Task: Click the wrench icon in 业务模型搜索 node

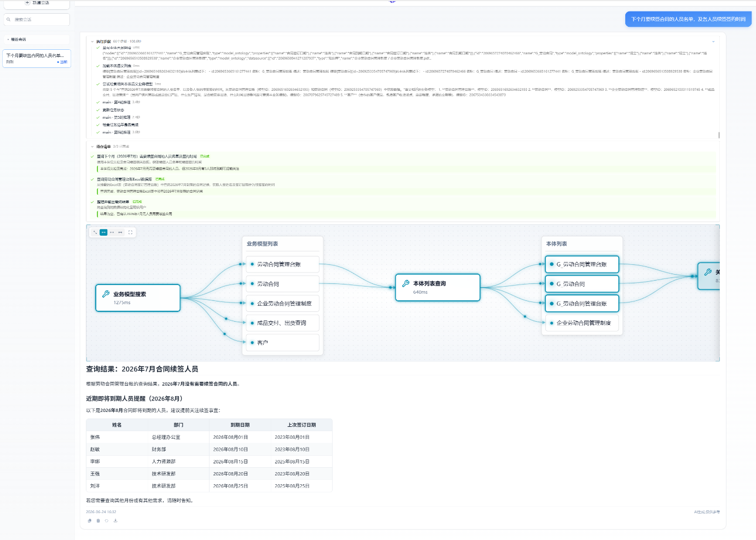Action: (106, 294)
